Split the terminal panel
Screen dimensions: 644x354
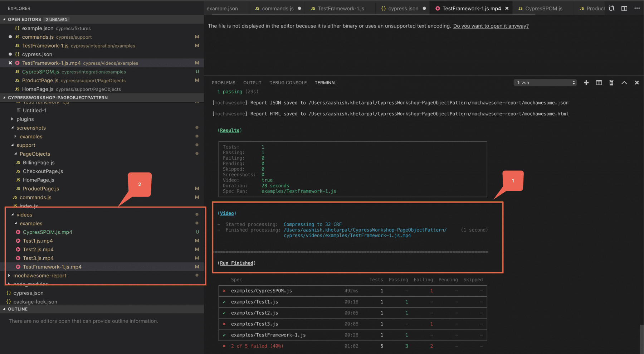point(599,83)
